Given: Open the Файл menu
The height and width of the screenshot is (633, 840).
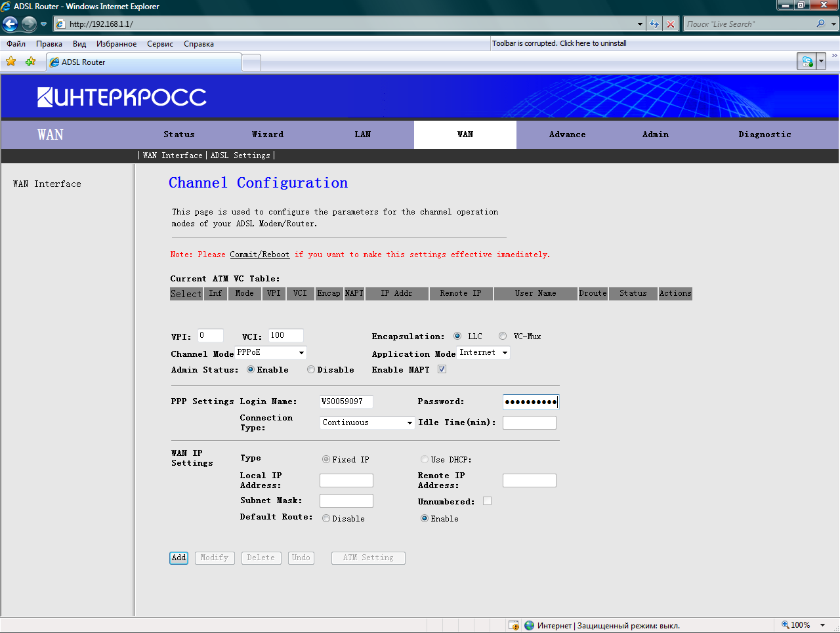Looking at the screenshot, I should coord(16,44).
